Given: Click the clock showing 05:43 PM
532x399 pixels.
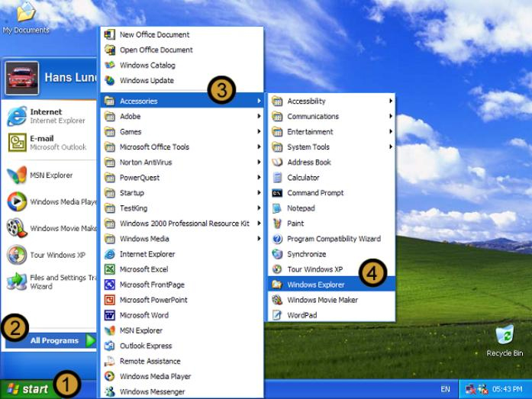Looking at the screenshot, I should coord(508,389).
